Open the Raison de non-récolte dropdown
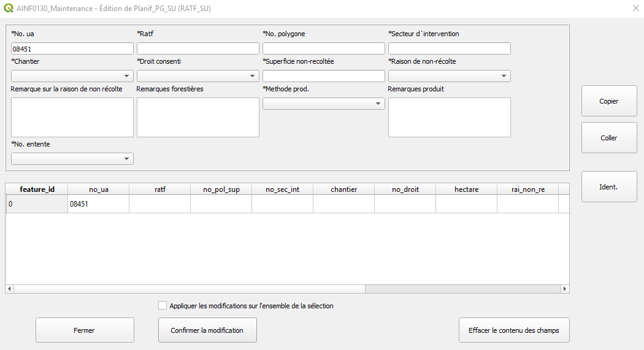644x350 pixels. point(450,76)
